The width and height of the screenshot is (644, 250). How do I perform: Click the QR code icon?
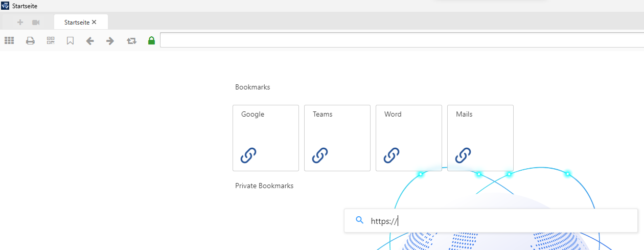(51, 40)
